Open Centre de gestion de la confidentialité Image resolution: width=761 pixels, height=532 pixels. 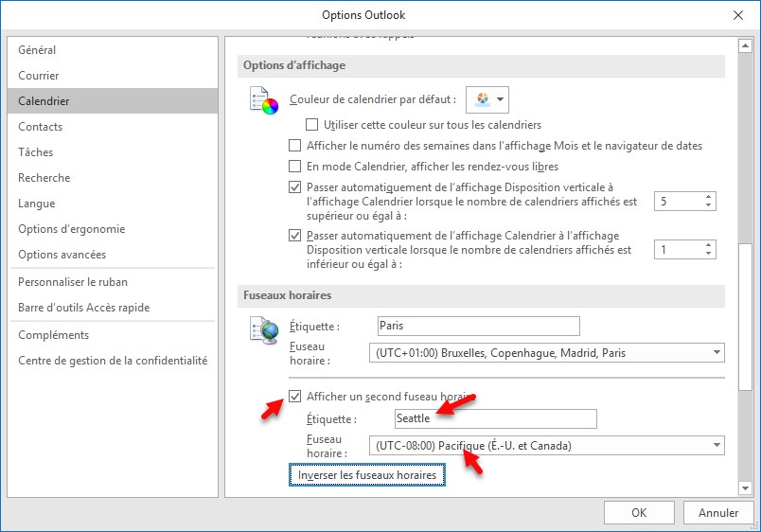click(x=113, y=361)
